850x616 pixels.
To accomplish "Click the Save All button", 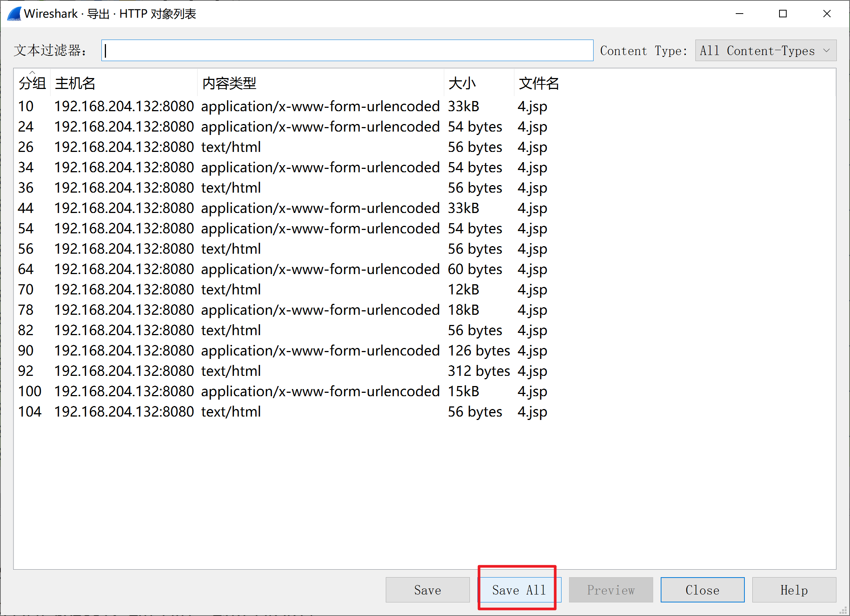I will point(519,590).
